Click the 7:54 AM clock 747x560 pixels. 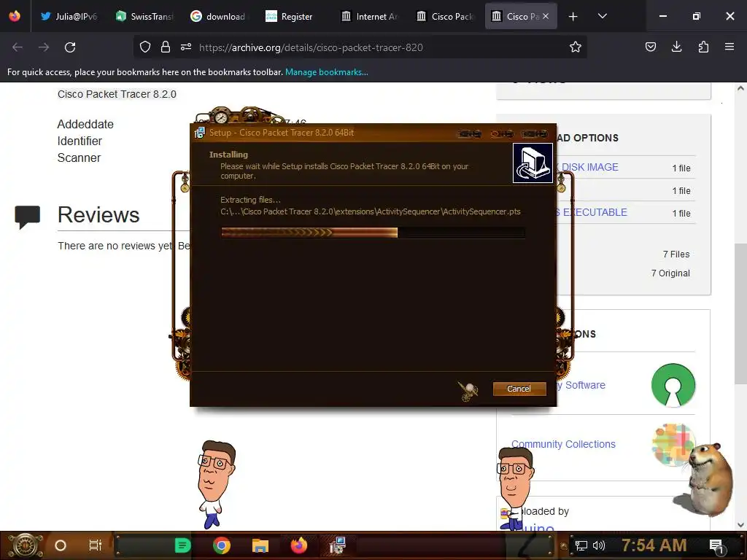654,545
